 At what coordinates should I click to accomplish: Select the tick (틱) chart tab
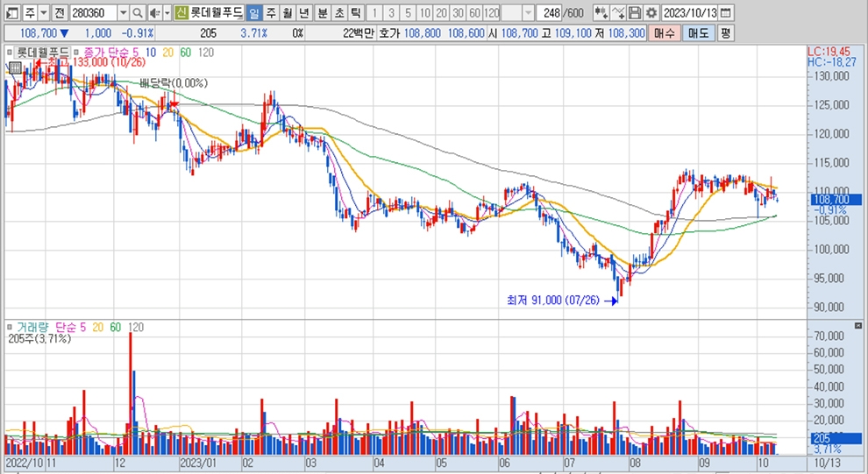click(x=354, y=13)
